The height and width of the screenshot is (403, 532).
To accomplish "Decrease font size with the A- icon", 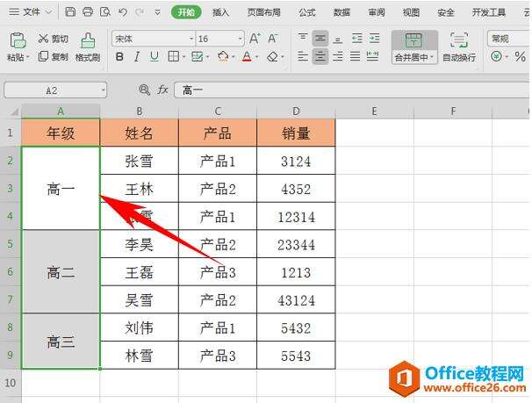I will pyautogui.click(x=273, y=39).
